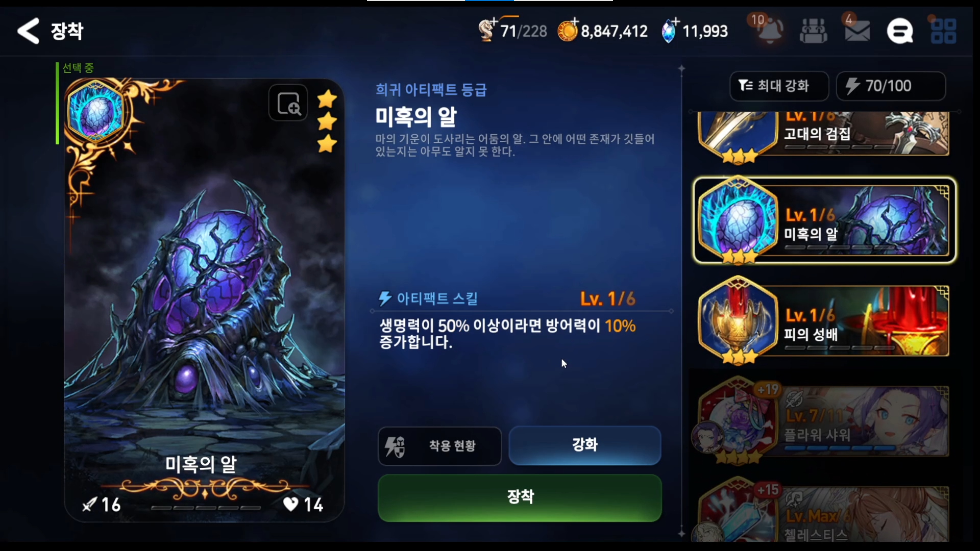Open the 착용 현황 equip status button
Viewport: 980px width, 551px height.
(439, 446)
